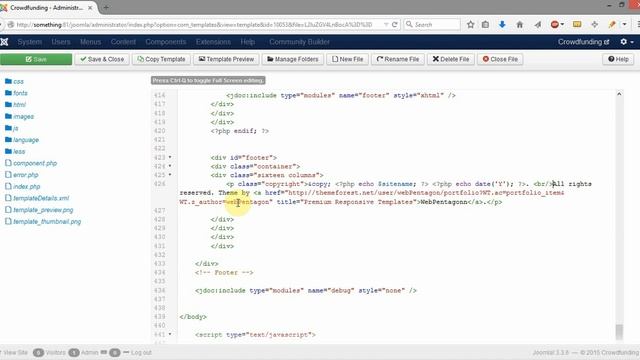Screen dimensions: 640x360
Task: Reload the page with refresh icon
Action: click(395, 24)
